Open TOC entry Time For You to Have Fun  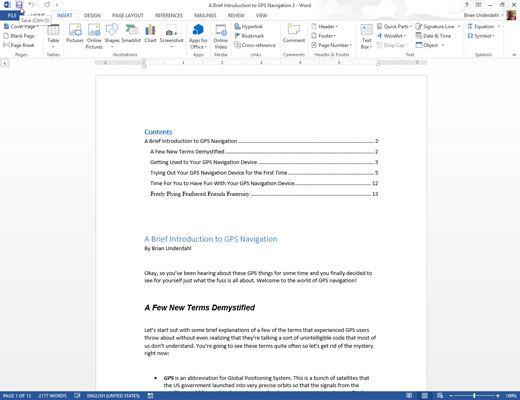tap(264, 183)
